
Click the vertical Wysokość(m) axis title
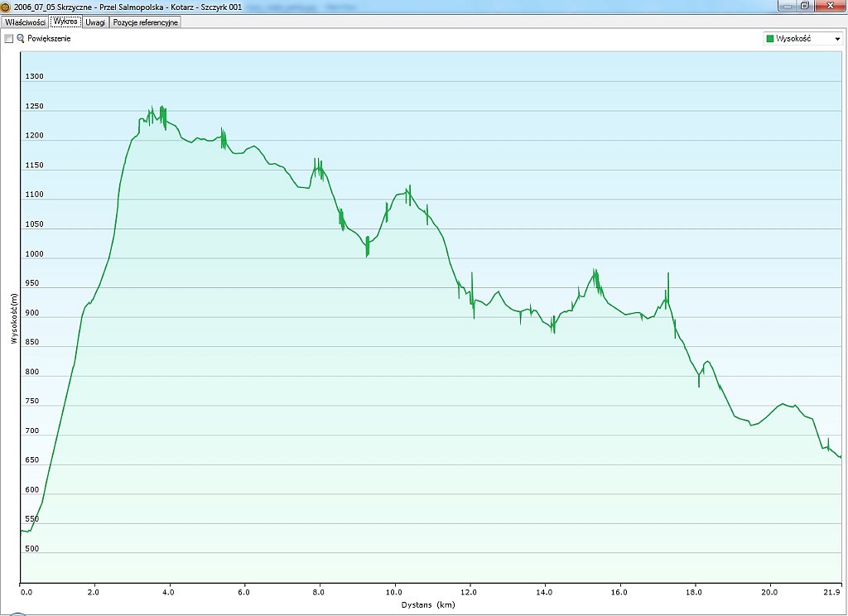[13, 317]
